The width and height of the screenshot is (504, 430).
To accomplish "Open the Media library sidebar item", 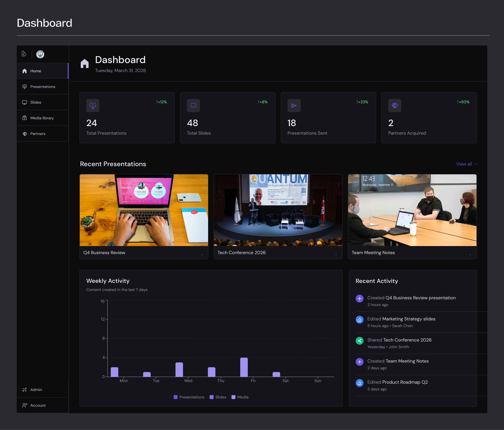I will (42, 118).
